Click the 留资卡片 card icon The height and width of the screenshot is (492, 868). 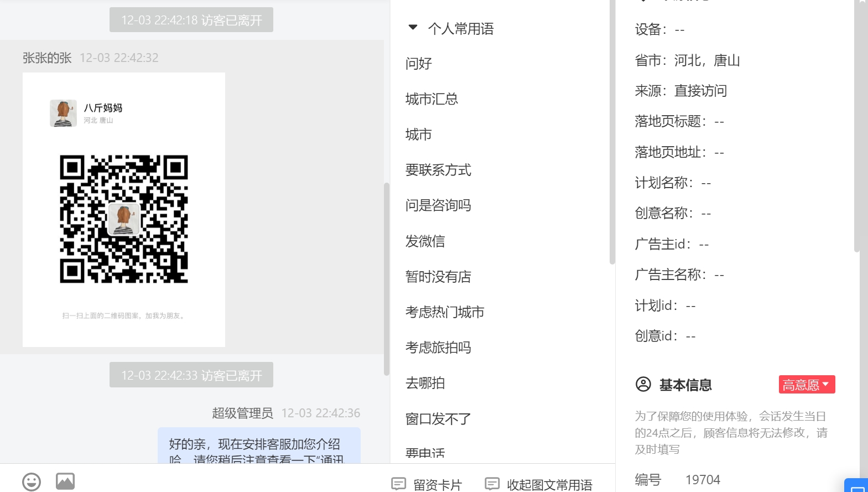[398, 484]
